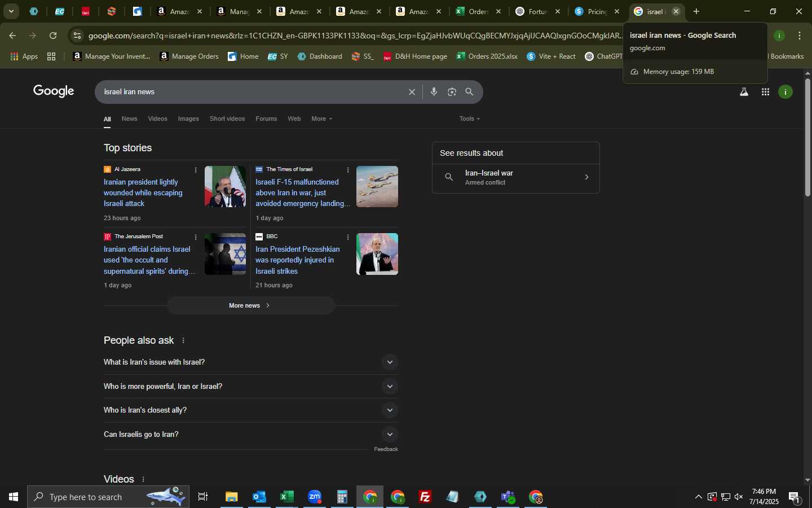Open the Tools dropdown
Screen dimensions: 812x508
pos(470,119)
